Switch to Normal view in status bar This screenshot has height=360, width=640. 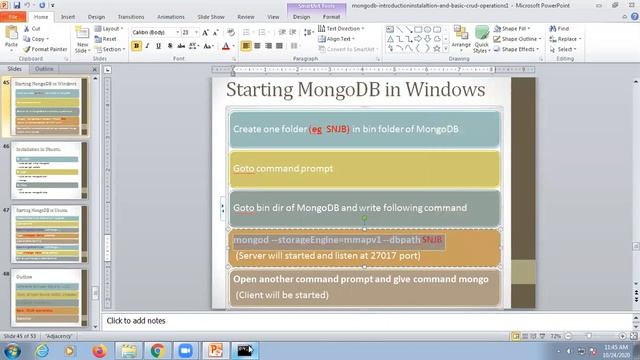(x=516, y=336)
